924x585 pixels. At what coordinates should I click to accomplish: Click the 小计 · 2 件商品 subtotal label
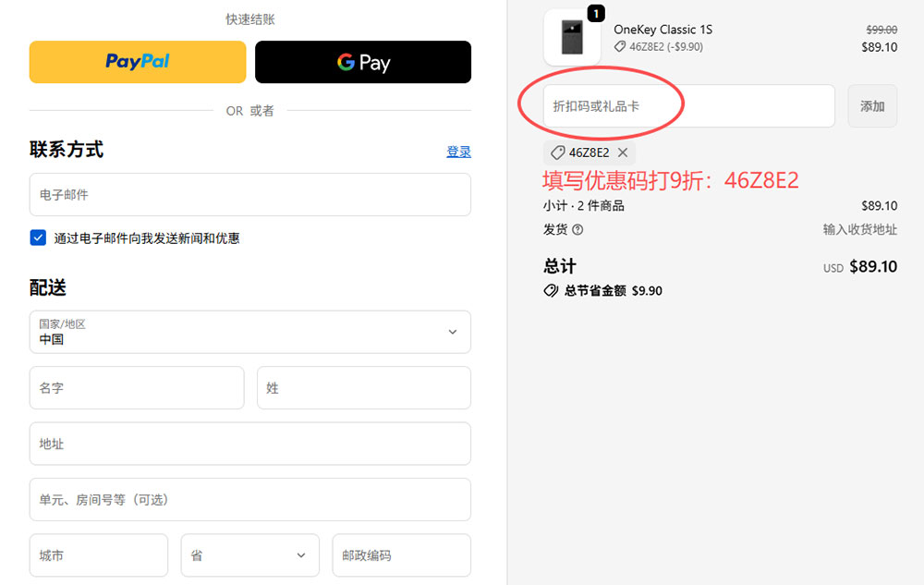point(583,205)
